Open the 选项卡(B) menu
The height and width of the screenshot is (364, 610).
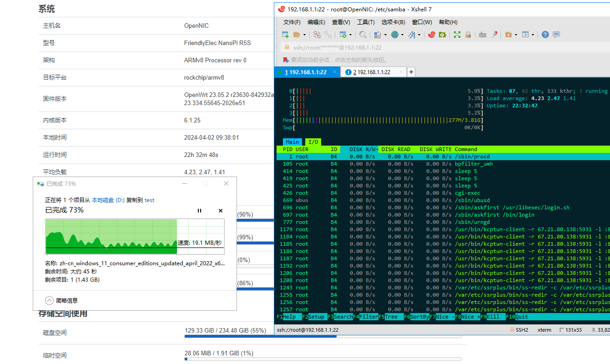pos(393,22)
